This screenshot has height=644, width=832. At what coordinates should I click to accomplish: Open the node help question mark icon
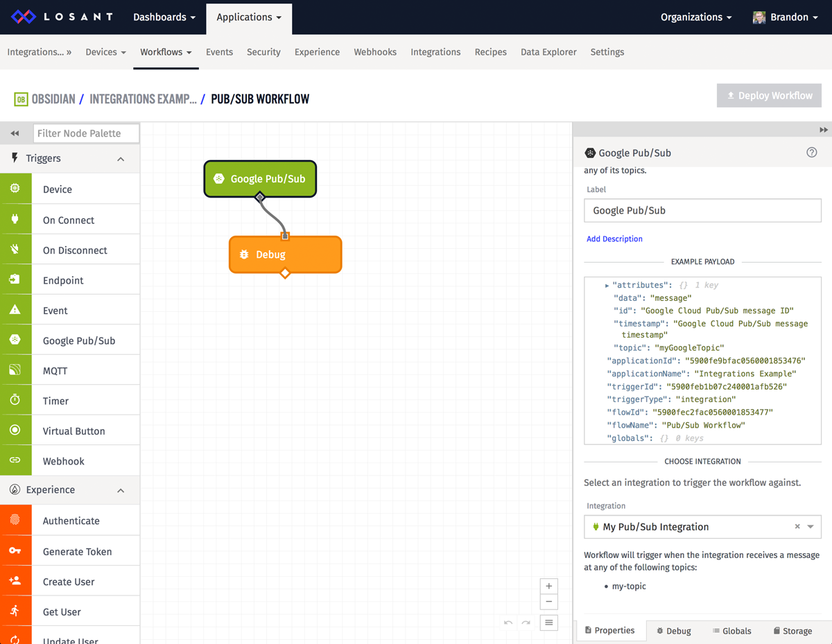click(x=811, y=152)
